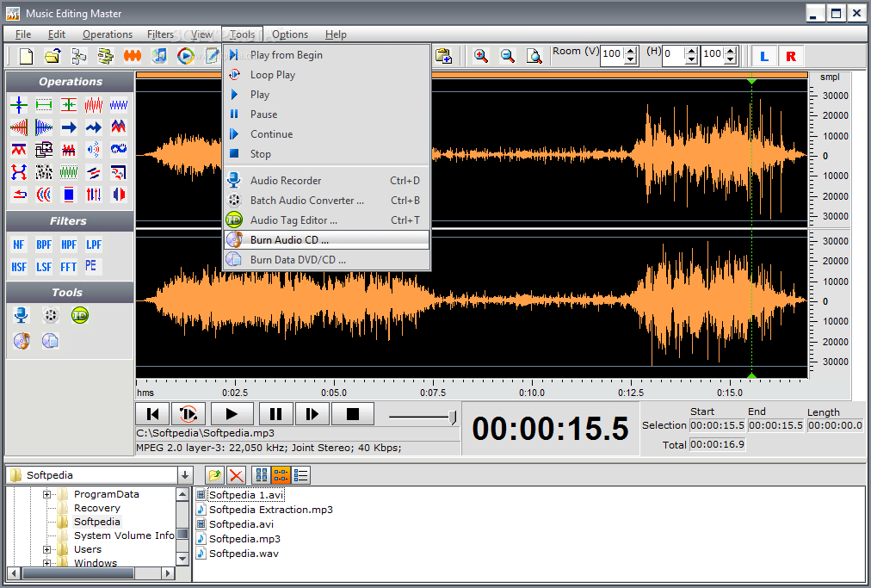Image resolution: width=871 pixels, height=588 pixels.
Task: Click the Zoom In magnifier
Action: 480,56
